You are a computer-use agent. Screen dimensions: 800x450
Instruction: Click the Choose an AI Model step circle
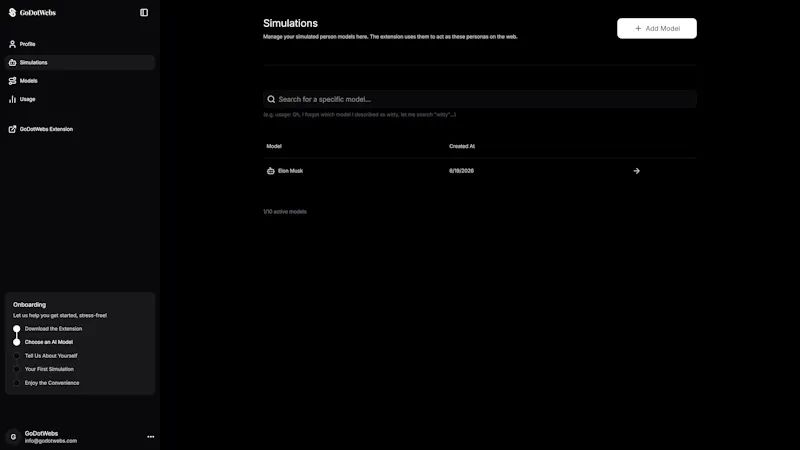tap(17, 342)
